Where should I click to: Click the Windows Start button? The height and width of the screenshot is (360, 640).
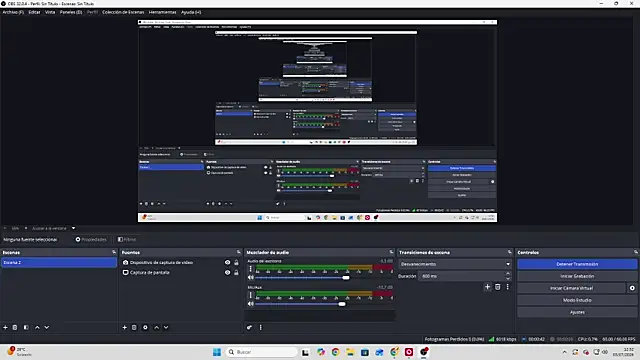coord(217,352)
